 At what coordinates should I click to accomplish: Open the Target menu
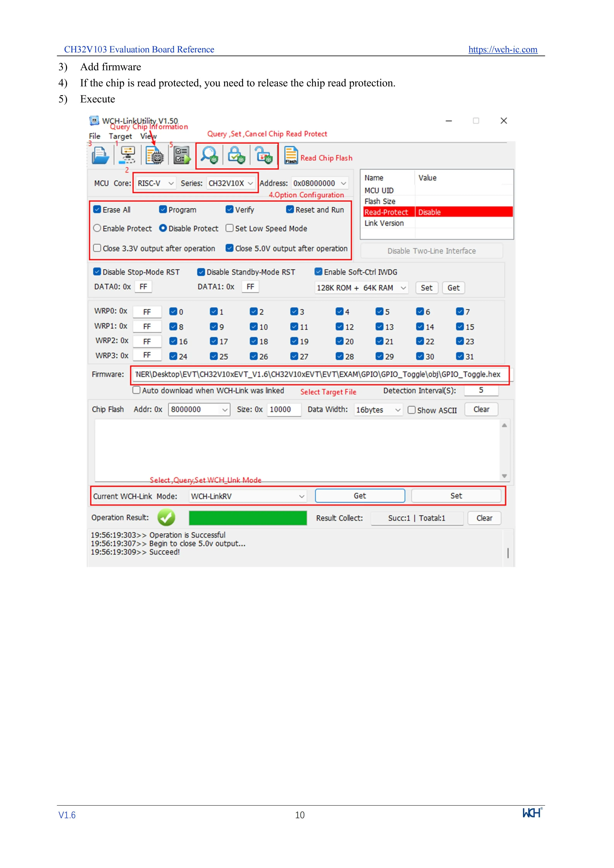pos(120,136)
